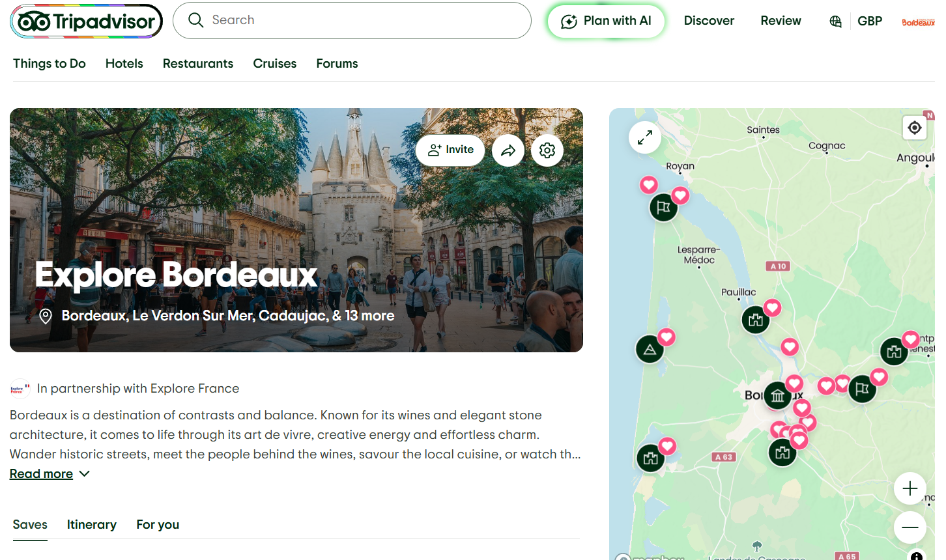Screen dimensions: 946x560
Task: Change the GBP currency setting
Action: click(x=870, y=21)
